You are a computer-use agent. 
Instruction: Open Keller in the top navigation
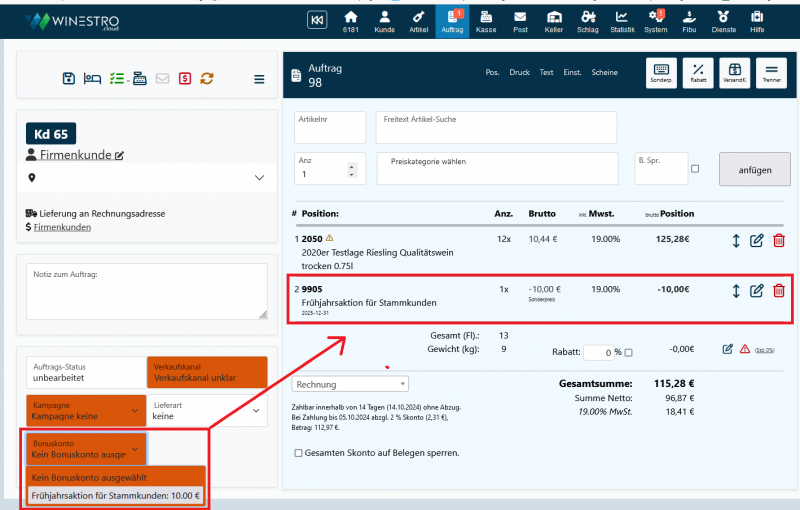tap(554, 22)
